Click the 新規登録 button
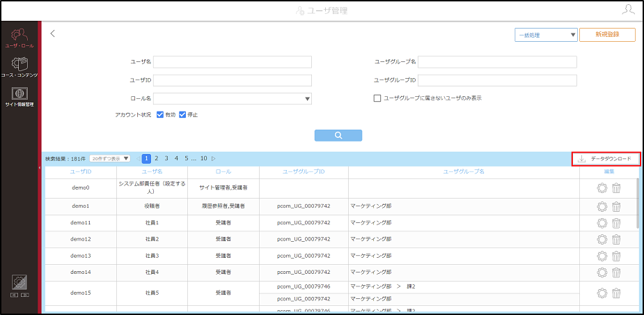 pos(607,35)
